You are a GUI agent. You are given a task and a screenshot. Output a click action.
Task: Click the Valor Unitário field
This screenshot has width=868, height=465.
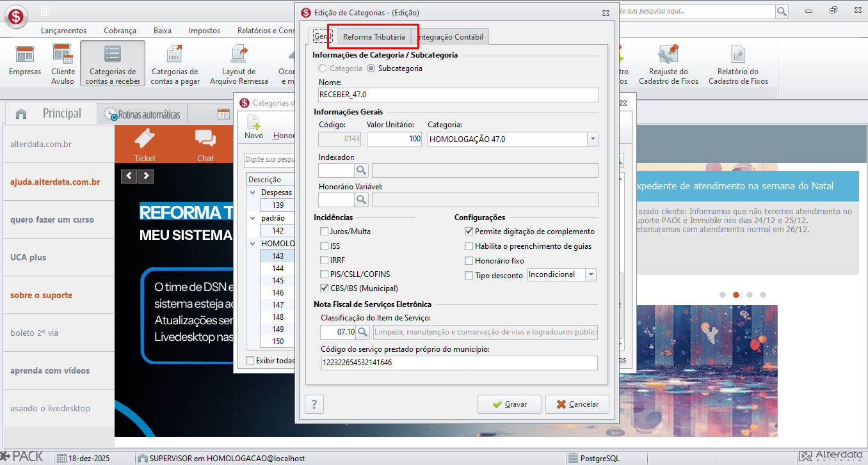(x=394, y=139)
